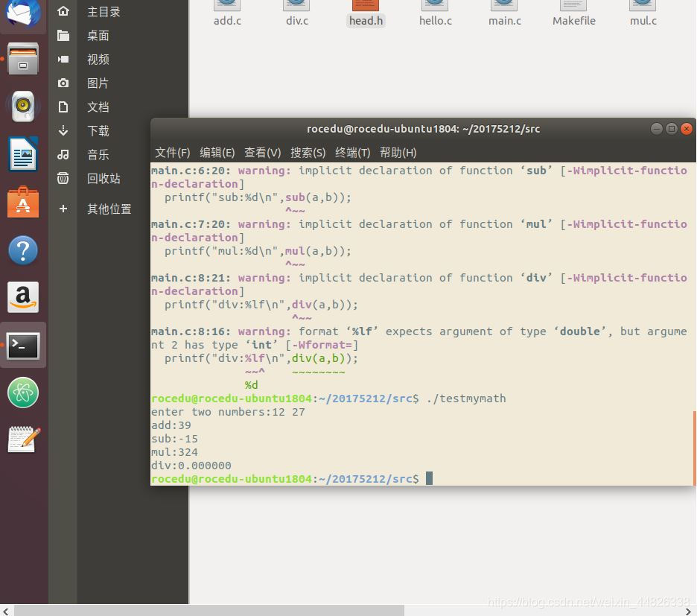The image size is (697, 616).
Task: Open 音乐 folder in sidebar
Action: coord(98,155)
